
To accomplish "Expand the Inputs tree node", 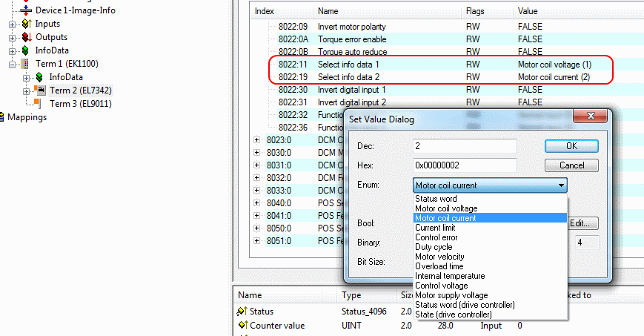I will pyautogui.click(x=13, y=24).
